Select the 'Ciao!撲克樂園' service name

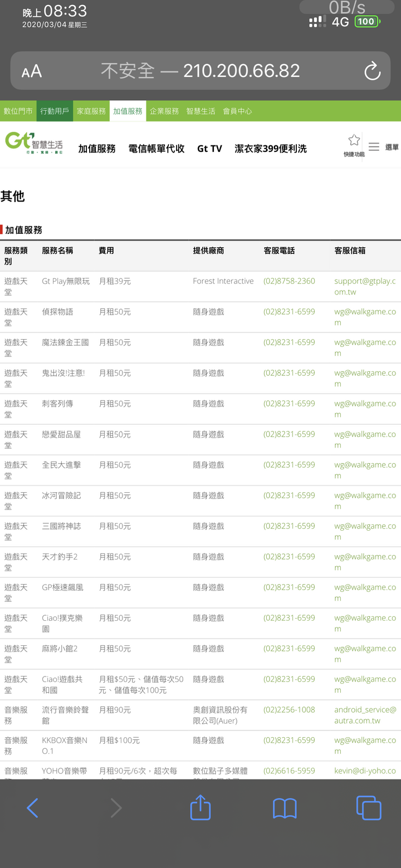62,624
